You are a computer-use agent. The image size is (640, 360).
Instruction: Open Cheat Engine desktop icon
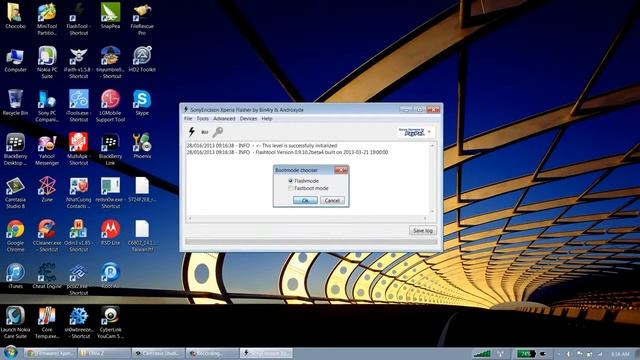[x=47, y=276]
